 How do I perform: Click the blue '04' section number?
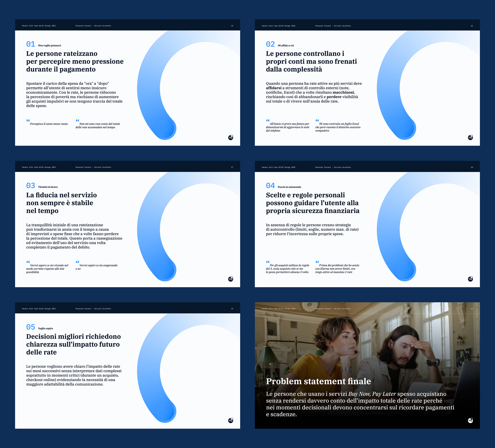[x=270, y=186]
